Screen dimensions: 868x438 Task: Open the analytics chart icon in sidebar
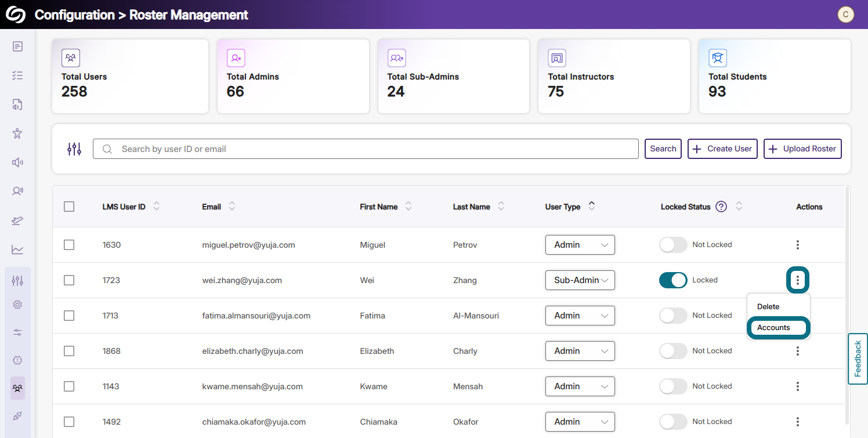pyautogui.click(x=17, y=249)
